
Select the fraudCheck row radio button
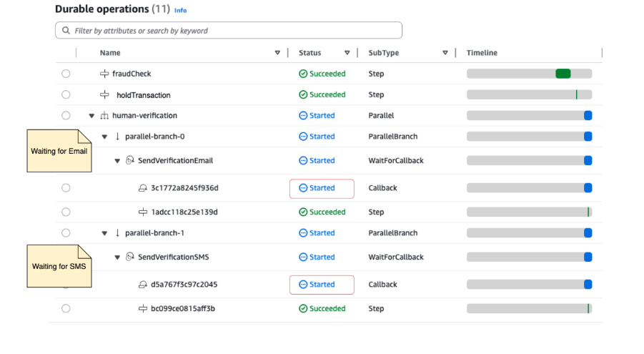coord(66,74)
